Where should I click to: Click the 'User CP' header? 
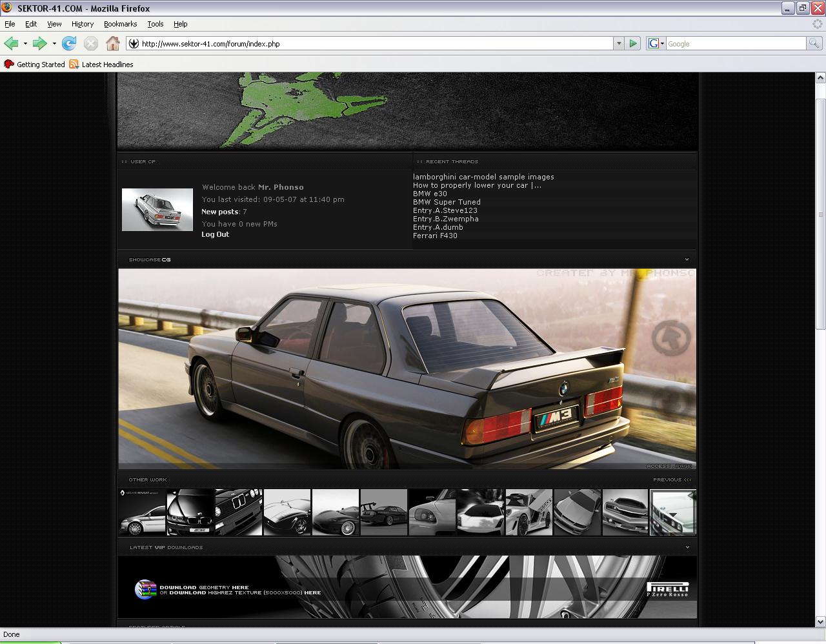[x=143, y=161]
